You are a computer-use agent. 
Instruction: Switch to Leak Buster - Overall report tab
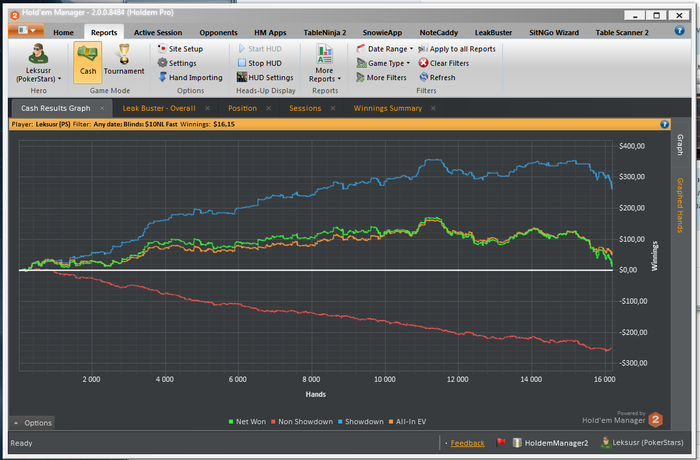point(159,108)
